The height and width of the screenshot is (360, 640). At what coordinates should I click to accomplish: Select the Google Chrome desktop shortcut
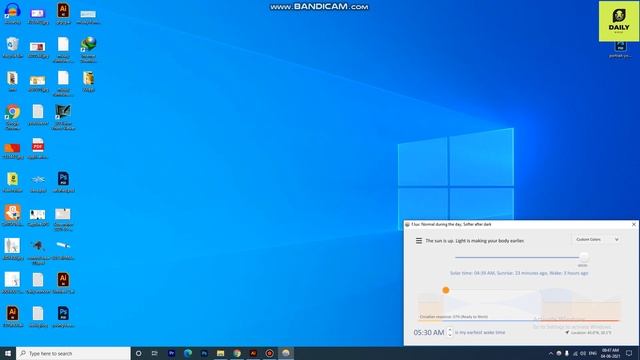[x=12, y=118]
